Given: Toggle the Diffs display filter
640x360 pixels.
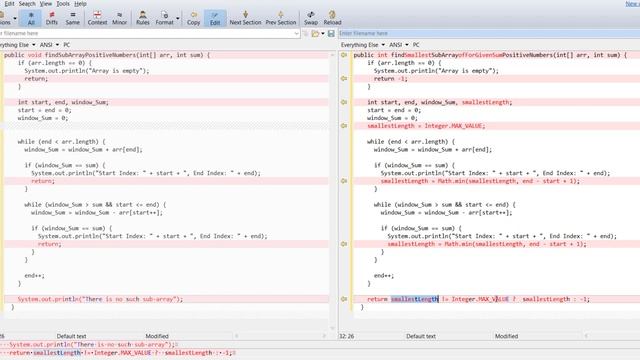Looking at the screenshot, I should [52, 18].
